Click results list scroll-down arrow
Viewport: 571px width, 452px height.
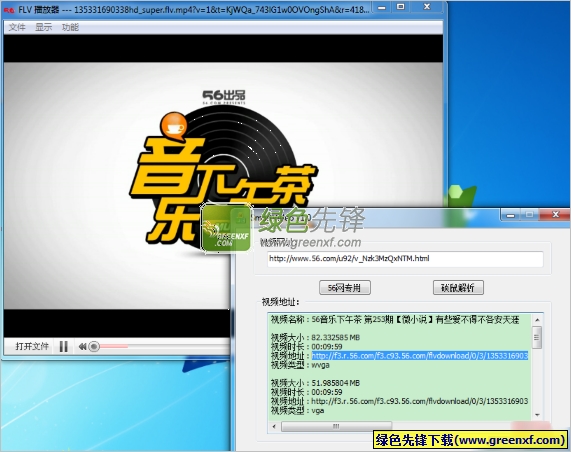(x=537, y=415)
